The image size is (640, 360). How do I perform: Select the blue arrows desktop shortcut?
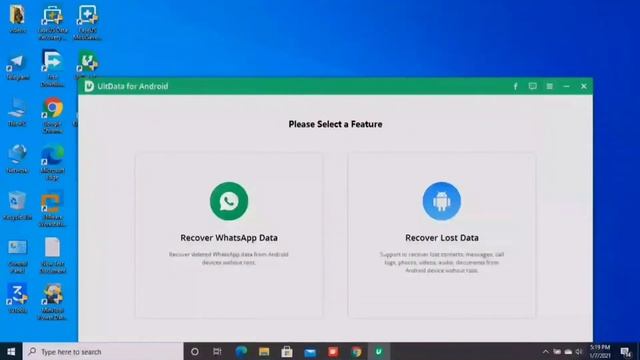tap(18, 298)
